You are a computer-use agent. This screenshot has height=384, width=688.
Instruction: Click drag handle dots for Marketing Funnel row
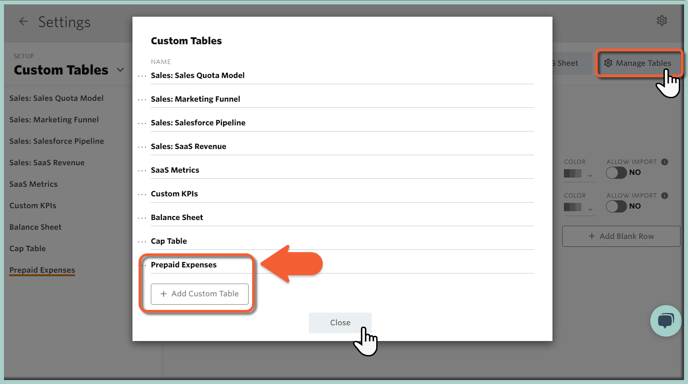(142, 100)
